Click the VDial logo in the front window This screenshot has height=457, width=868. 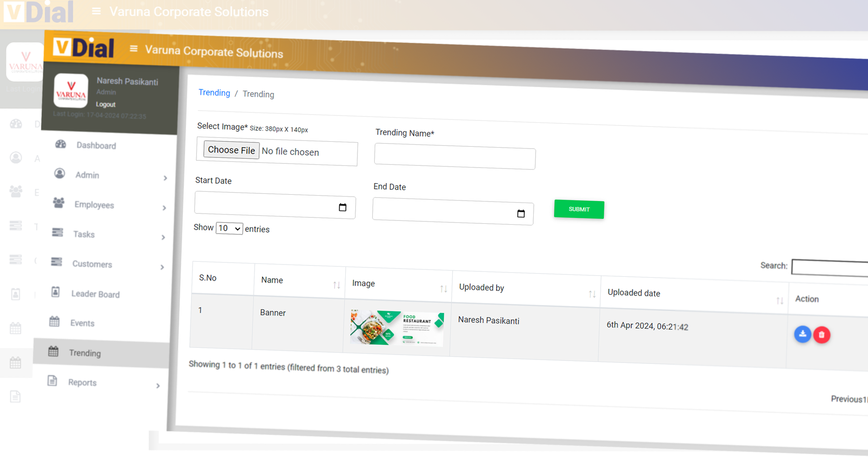pyautogui.click(x=83, y=48)
